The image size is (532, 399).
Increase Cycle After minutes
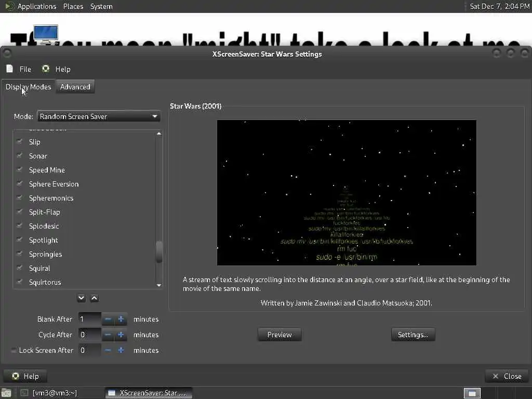pos(121,335)
